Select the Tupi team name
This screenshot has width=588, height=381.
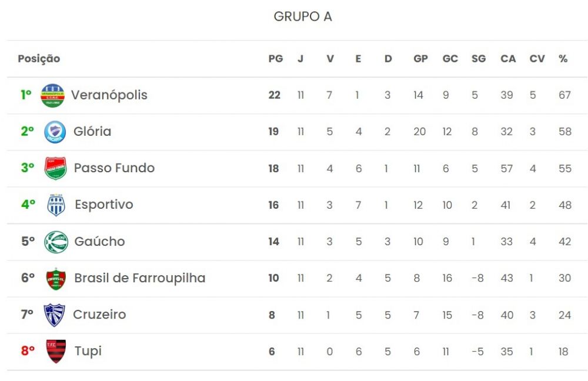click(x=88, y=352)
